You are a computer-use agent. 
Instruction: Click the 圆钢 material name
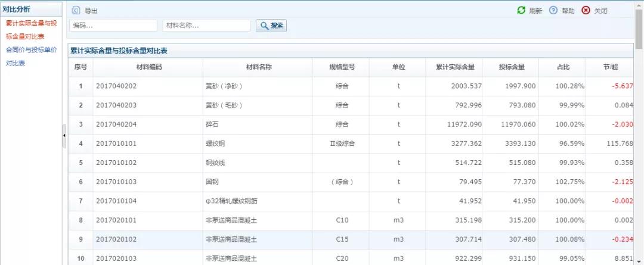212,182
